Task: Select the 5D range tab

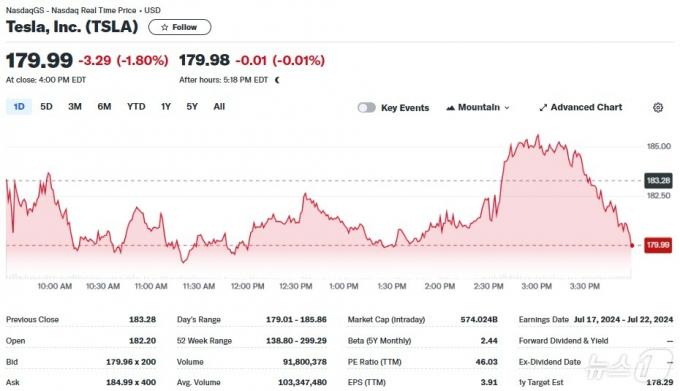Action: 46,107
